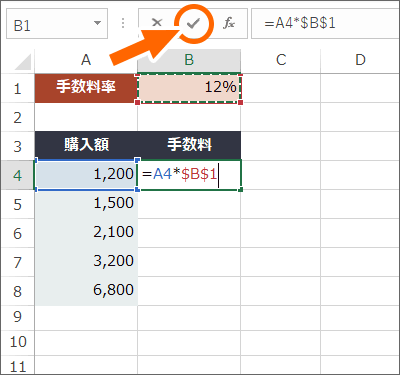
Task: Click the 手数料 header cell
Action: point(189,146)
